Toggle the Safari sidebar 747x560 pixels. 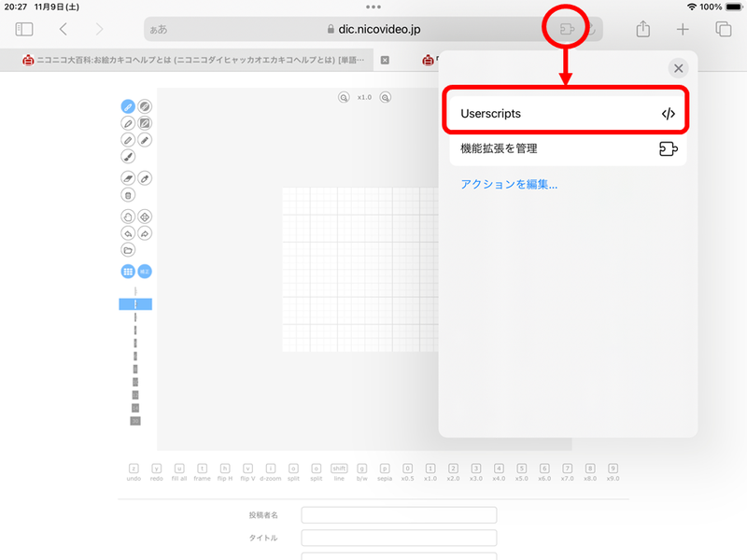(24, 29)
